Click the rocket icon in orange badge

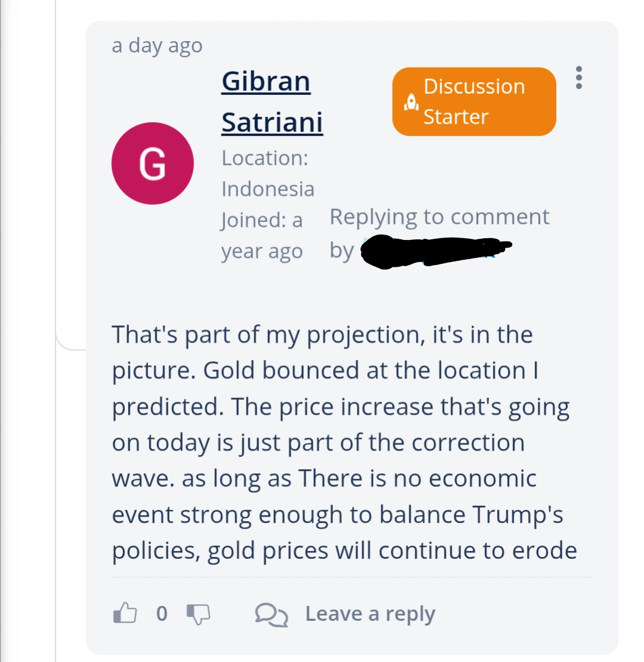411,102
